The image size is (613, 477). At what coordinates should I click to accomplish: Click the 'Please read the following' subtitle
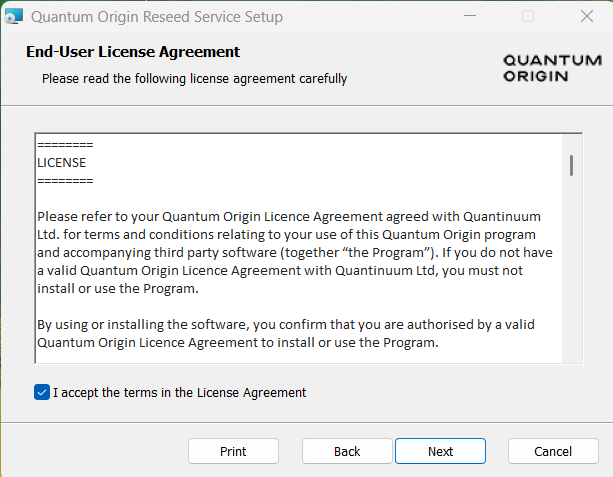click(194, 78)
